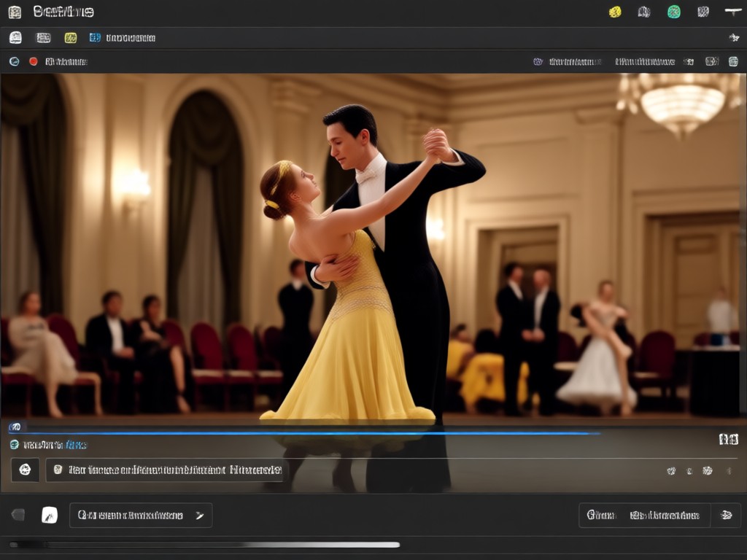Screen dimensions: 747x560
Task: Click the label right of the red record dot
Action: coord(66,61)
